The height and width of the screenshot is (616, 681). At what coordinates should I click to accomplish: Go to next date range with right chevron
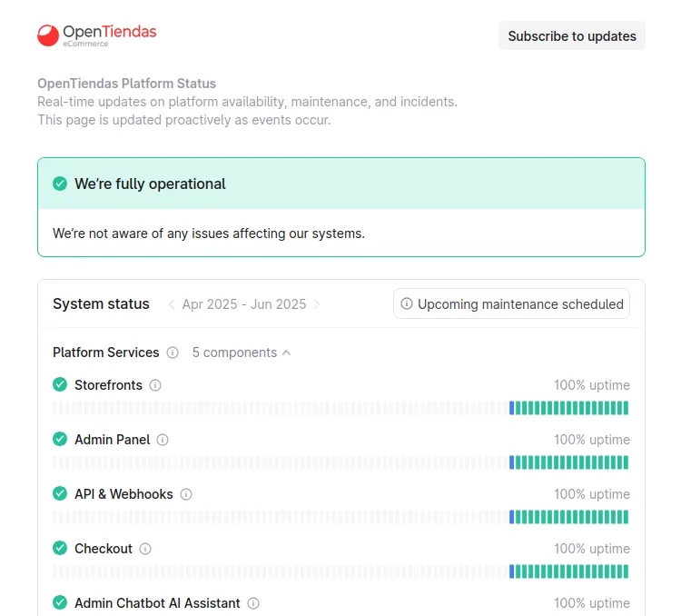317,304
